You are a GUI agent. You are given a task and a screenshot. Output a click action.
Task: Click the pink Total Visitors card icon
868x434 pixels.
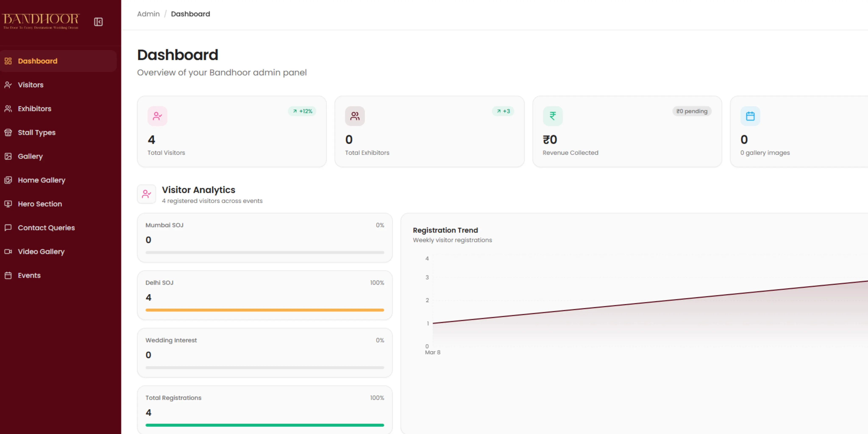pyautogui.click(x=157, y=116)
